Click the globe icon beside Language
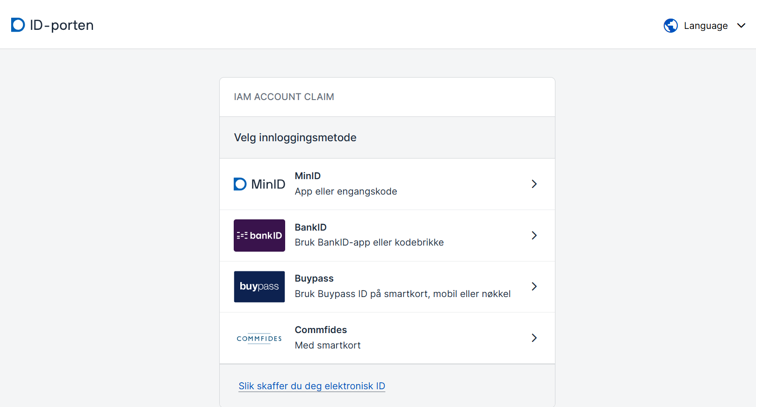The image size is (757, 408). [671, 26]
